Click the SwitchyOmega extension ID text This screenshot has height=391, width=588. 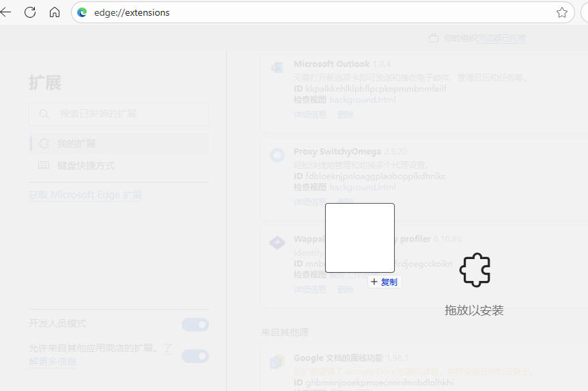(376, 176)
